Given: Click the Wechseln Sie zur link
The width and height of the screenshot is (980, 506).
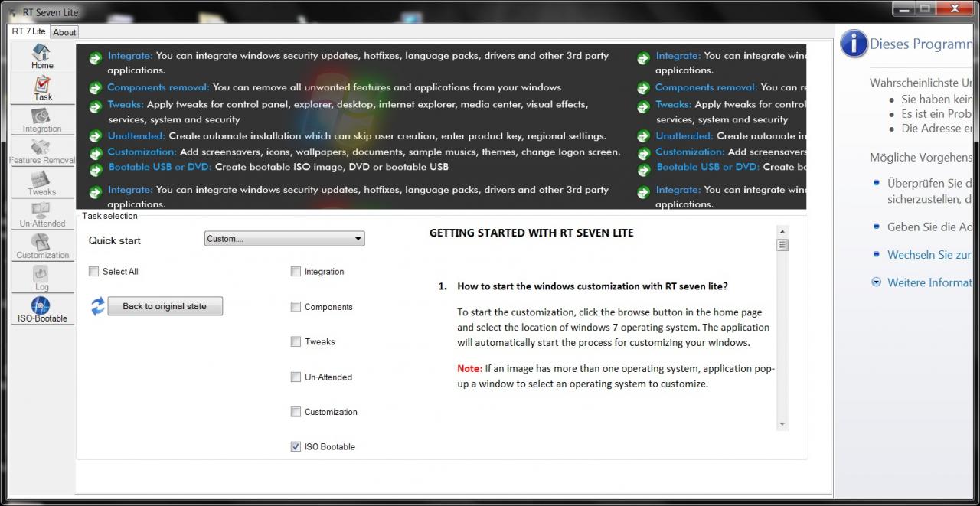Looking at the screenshot, I should tap(929, 254).
